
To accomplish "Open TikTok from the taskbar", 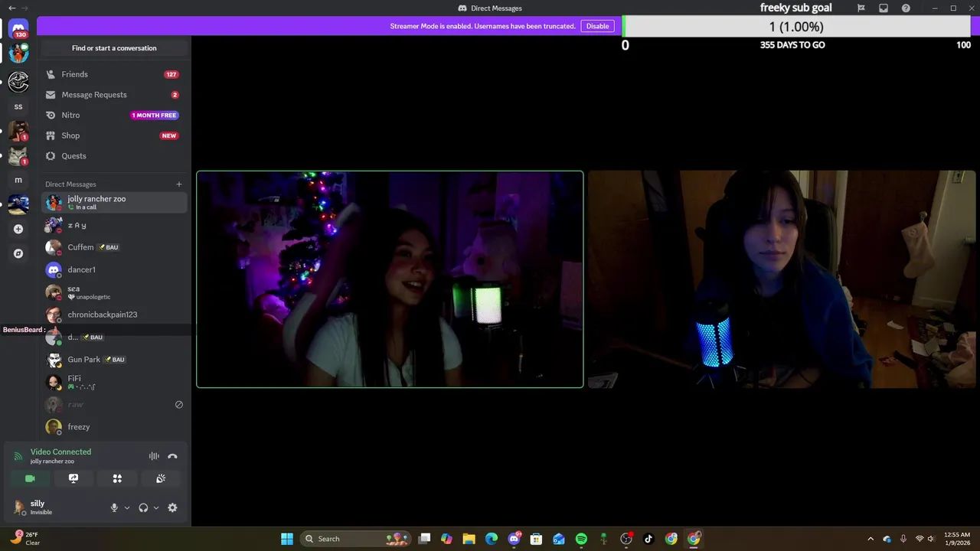I will 648,539.
